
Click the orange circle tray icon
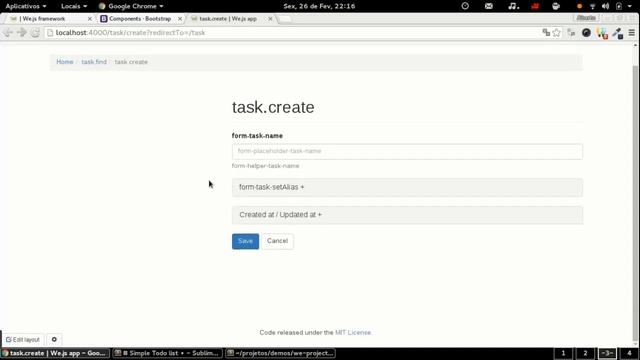point(579,7)
